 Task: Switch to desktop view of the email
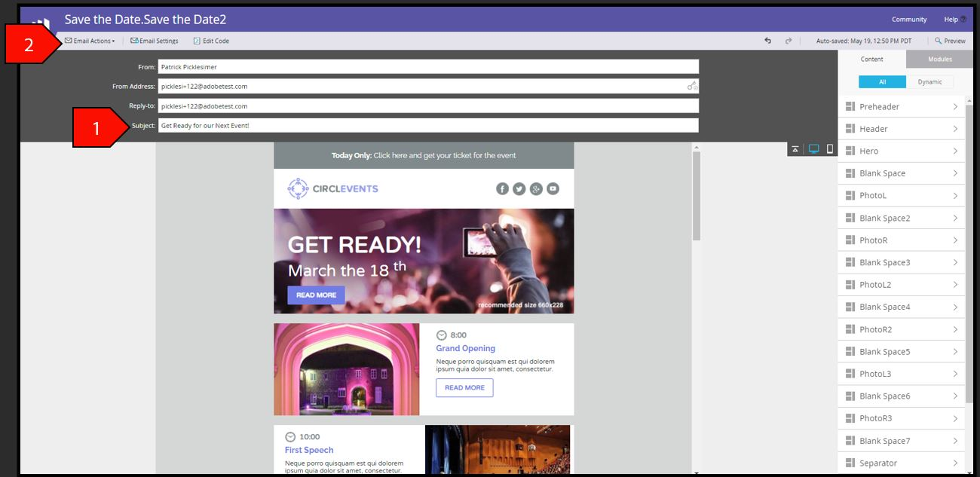click(x=814, y=149)
